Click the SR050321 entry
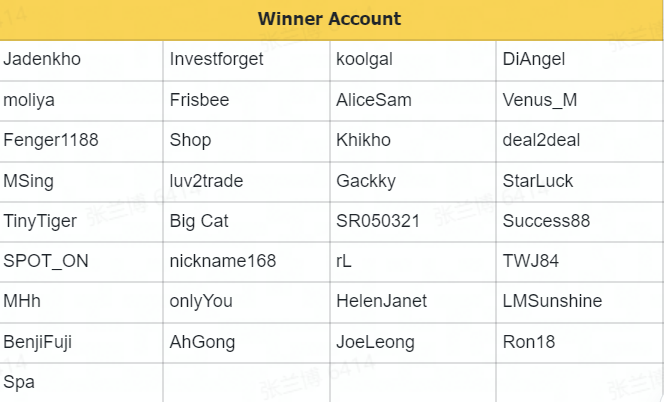This screenshot has height=402, width=664. click(x=378, y=221)
